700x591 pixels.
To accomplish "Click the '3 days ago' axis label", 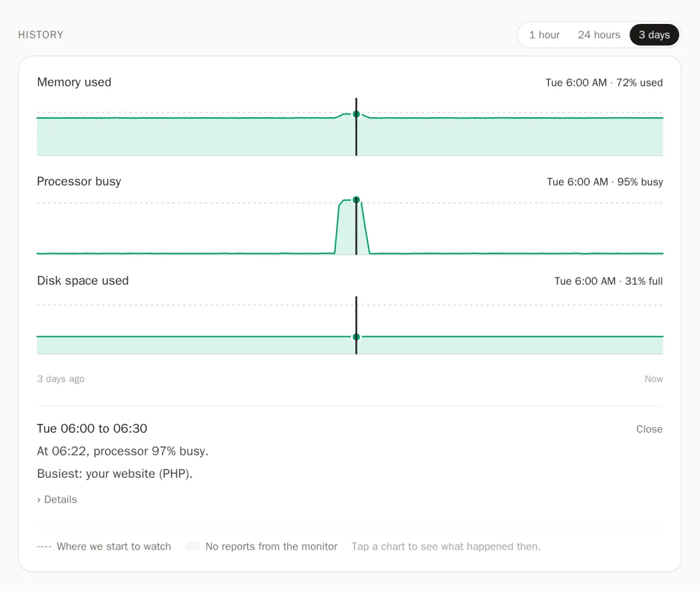I will point(61,379).
